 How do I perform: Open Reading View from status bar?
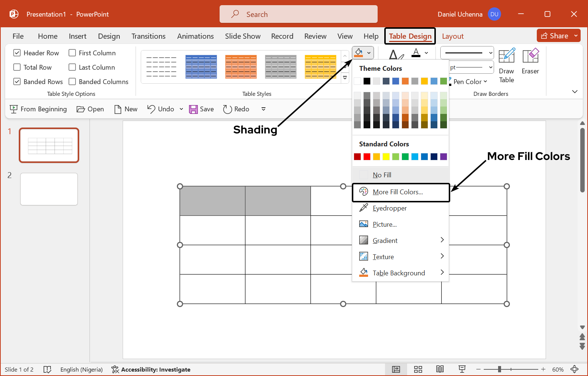tap(440, 369)
